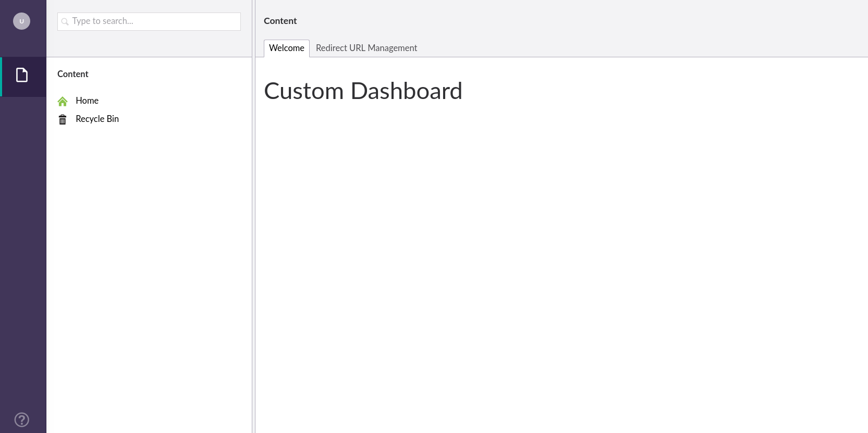Click the grey area below the search box
868x433 pixels.
tap(149, 44)
